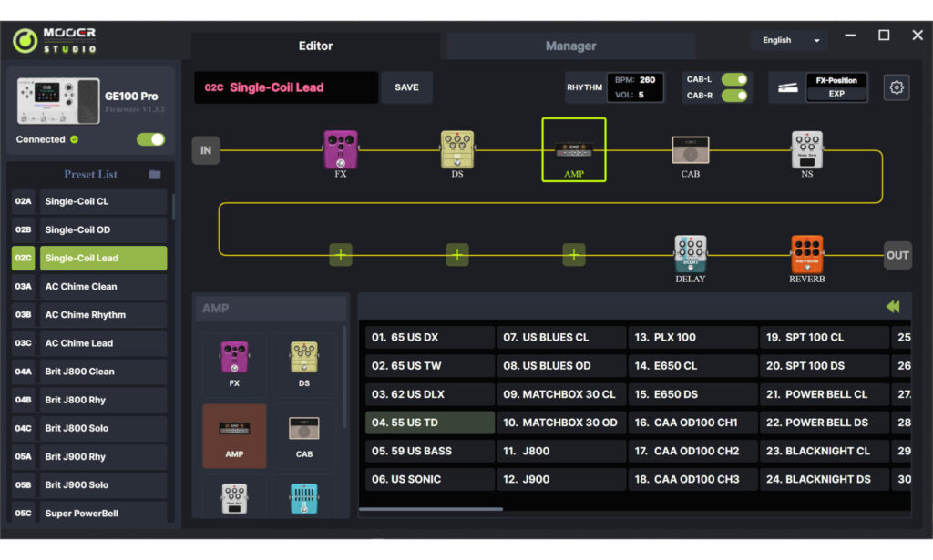This screenshot has width=933, height=560.
Task: Select preset 02A Single-Coil CL
Action: pos(89,201)
